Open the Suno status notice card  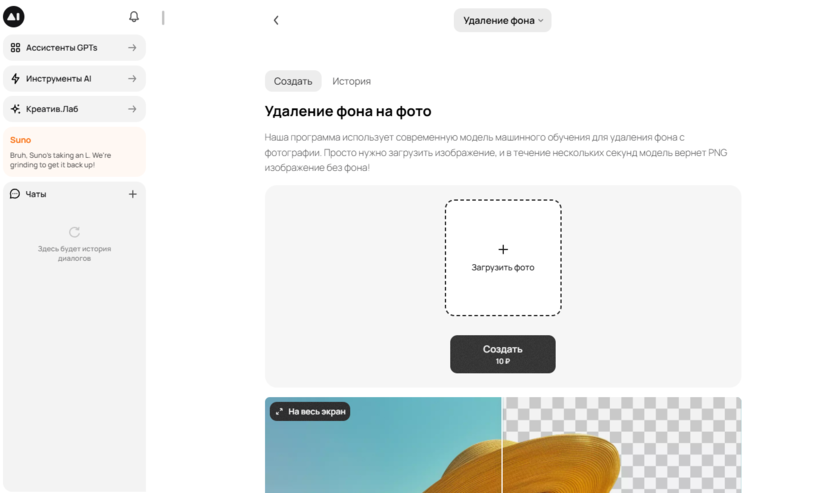74,152
